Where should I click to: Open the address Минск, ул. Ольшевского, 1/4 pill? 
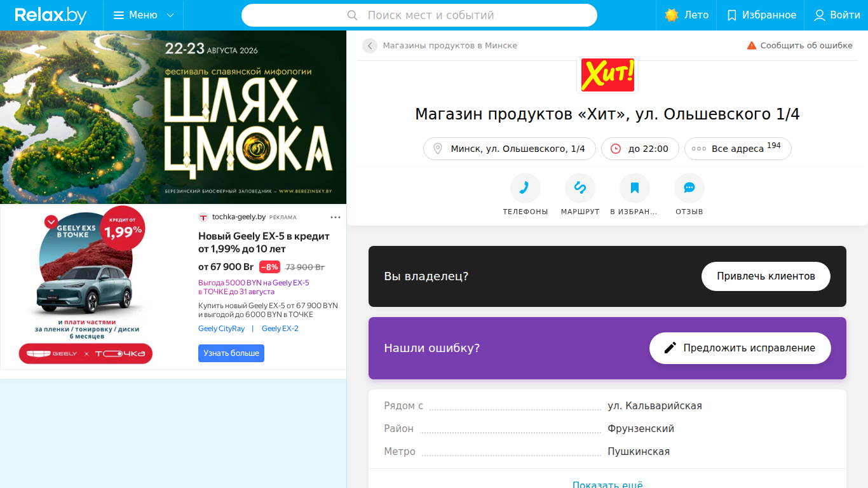510,149
